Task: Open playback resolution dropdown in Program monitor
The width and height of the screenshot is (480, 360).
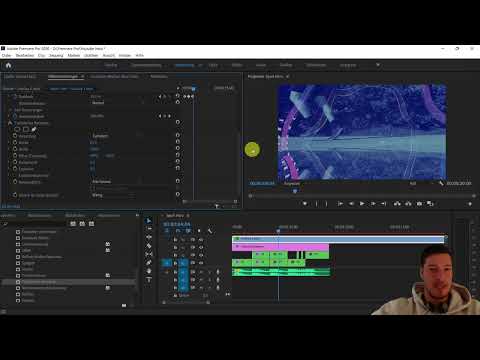Action: point(421,184)
